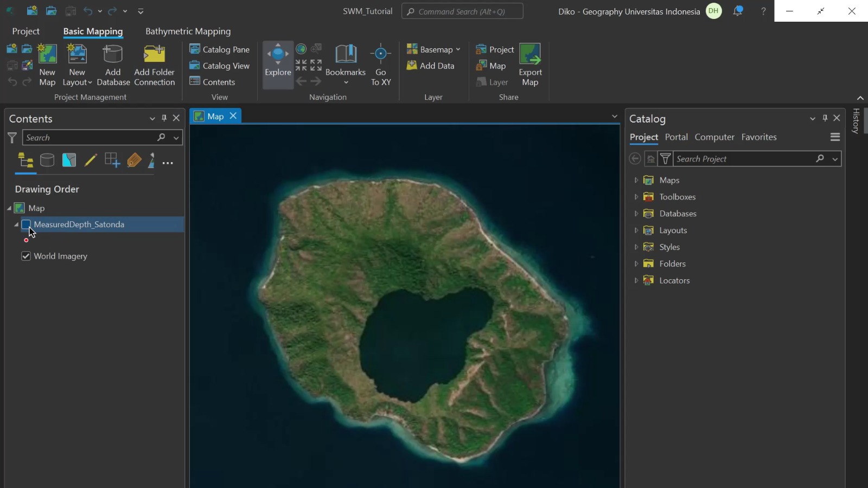Viewport: 868px width, 488px height.
Task: Click the Catalog filter funnel icon
Action: click(x=665, y=159)
